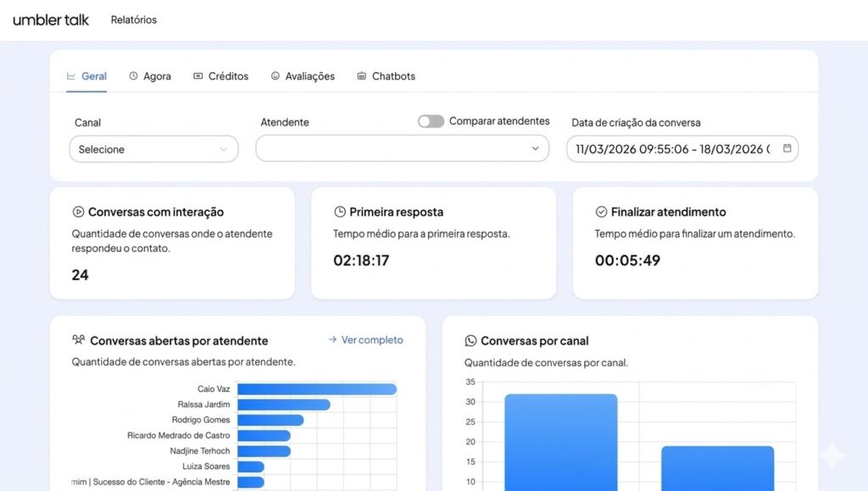868x491 pixels.
Task: Open the Relatórios menu item
Action: (x=133, y=20)
